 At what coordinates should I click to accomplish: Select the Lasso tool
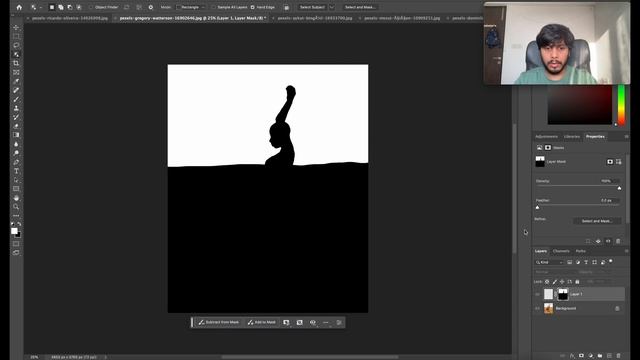coord(16,45)
